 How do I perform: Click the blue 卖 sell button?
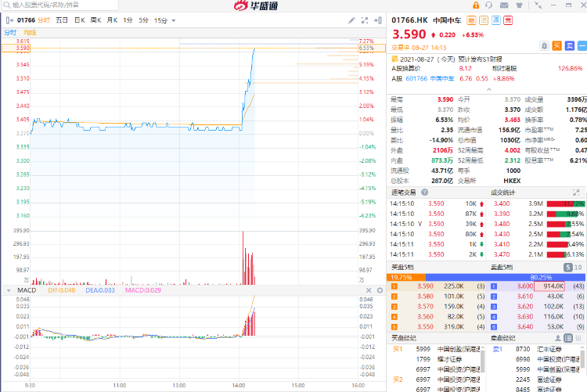pyautogui.click(x=570, y=46)
